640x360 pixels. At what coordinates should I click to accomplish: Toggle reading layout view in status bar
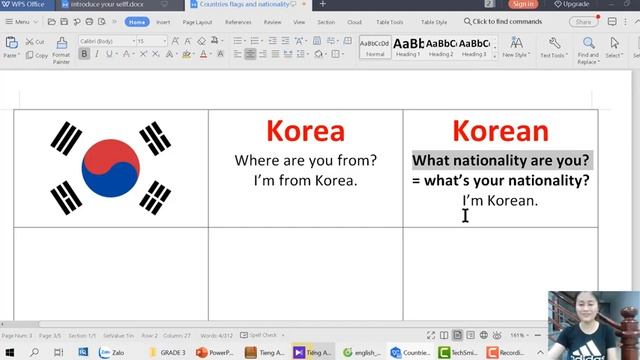[x=444, y=335]
